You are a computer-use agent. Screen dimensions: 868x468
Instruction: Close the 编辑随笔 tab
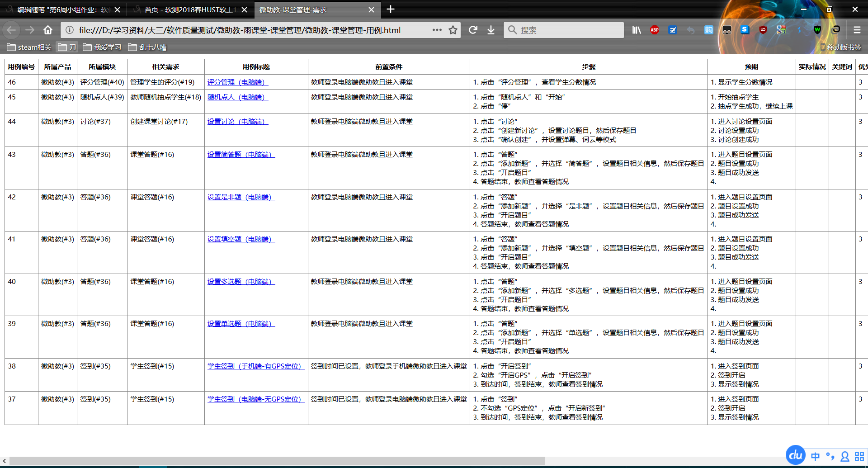point(118,9)
